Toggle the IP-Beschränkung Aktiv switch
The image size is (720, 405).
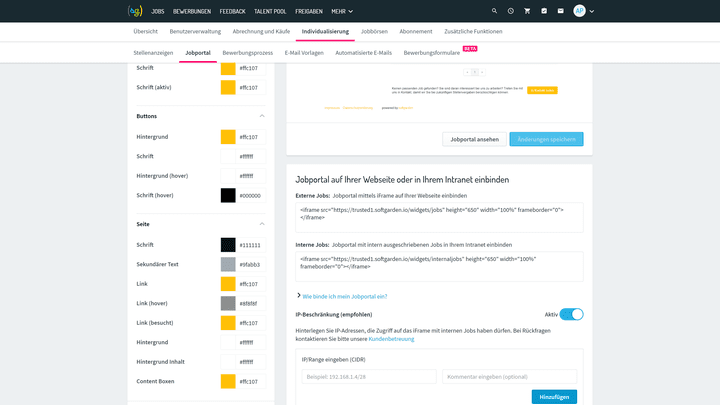click(x=571, y=314)
